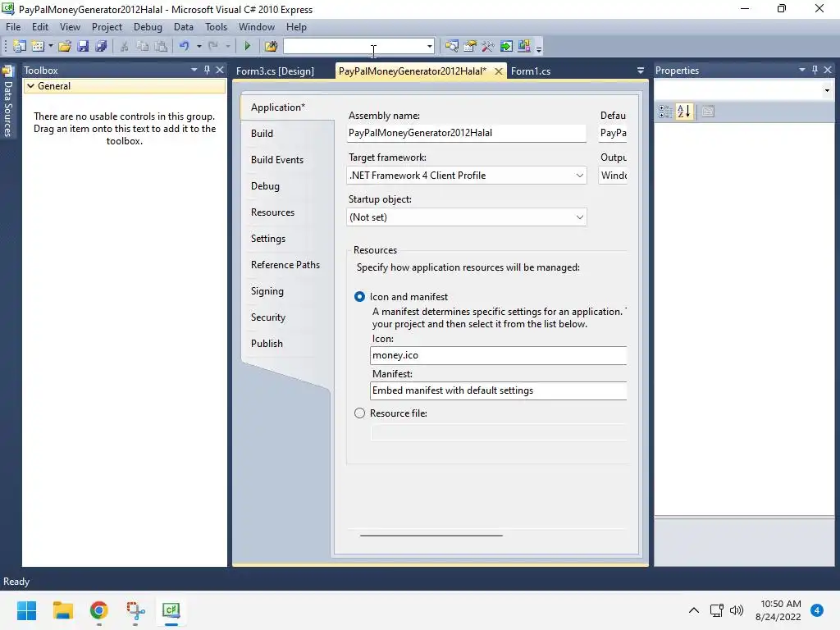Open the Settings page tab
Image resolution: width=840 pixels, height=630 pixels.
[268, 239]
